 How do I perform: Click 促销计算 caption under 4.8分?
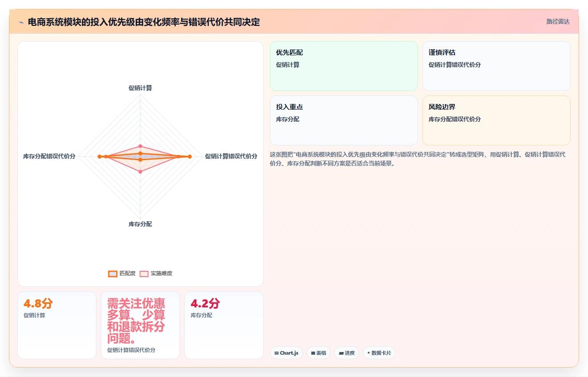pyautogui.click(x=34, y=315)
